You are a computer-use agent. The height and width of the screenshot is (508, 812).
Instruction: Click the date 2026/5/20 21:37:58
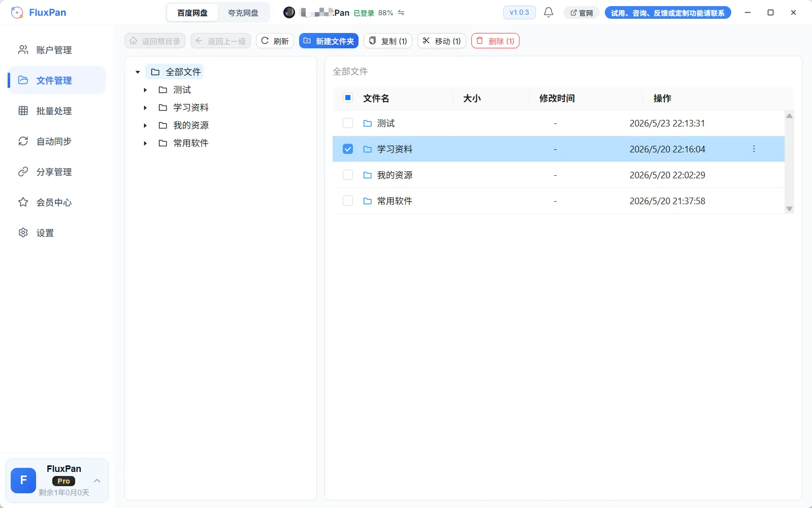[x=667, y=201]
